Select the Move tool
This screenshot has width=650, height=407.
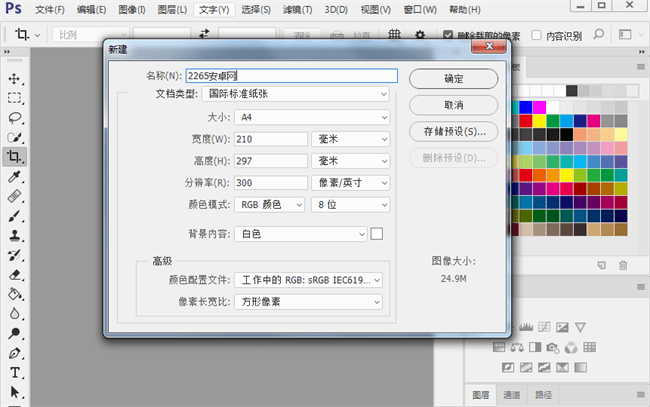(15, 78)
